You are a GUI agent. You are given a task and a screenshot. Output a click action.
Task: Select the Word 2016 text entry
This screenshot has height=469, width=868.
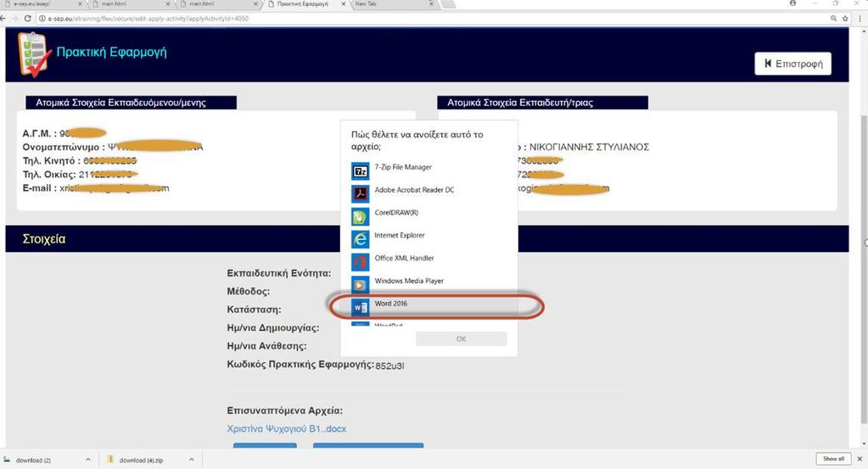tap(391, 304)
